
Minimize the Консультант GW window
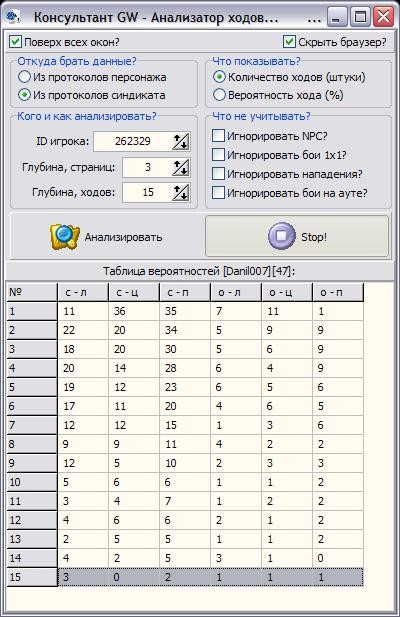[x=336, y=17]
